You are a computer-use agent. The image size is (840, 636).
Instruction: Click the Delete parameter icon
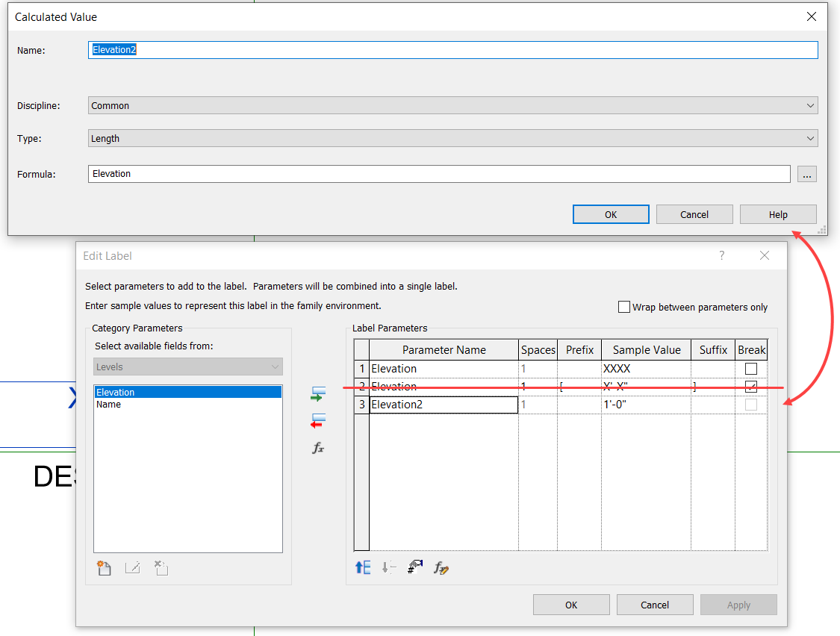161,568
